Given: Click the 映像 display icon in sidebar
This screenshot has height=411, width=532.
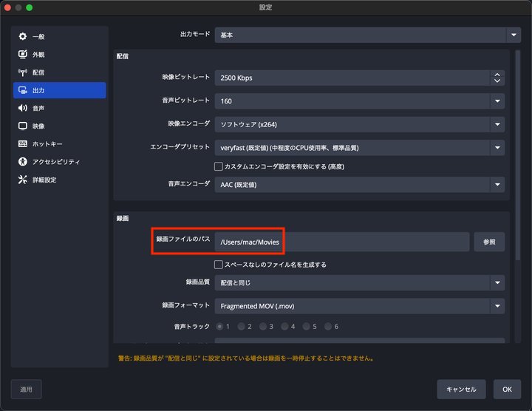Looking at the screenshot, I should (x=23, y=126).
